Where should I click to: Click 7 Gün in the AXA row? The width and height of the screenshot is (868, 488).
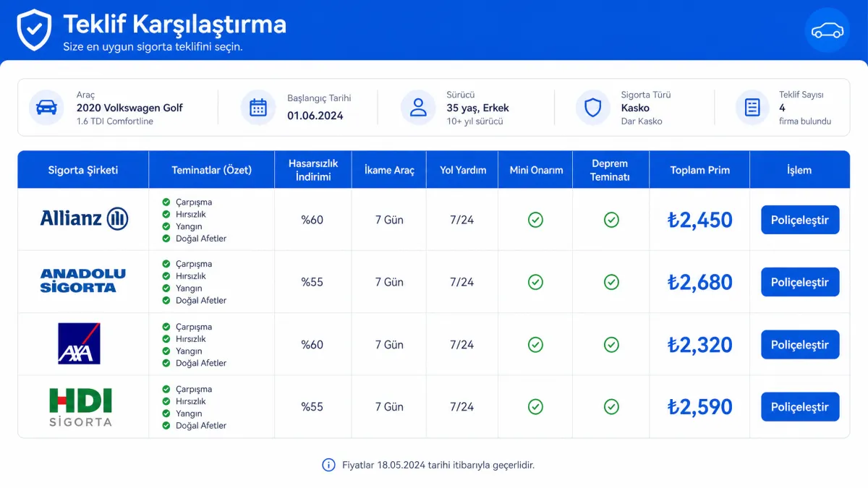click(389, 345)
